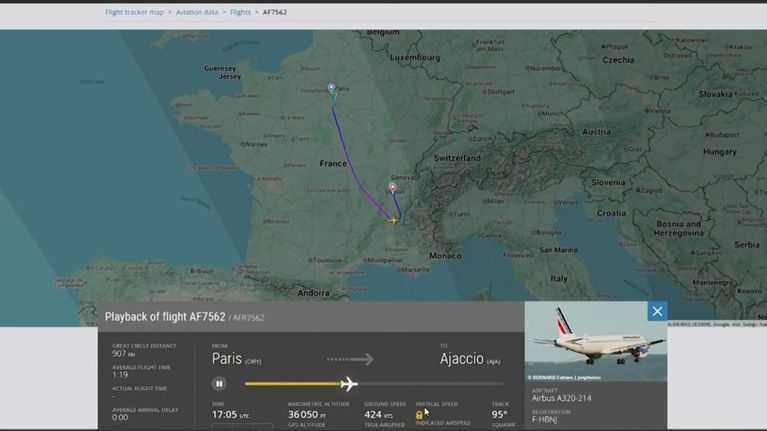Click the locked vertical speed padlock icon
The width and height of the screenshot is (767, 431).
tap(419, 415)
